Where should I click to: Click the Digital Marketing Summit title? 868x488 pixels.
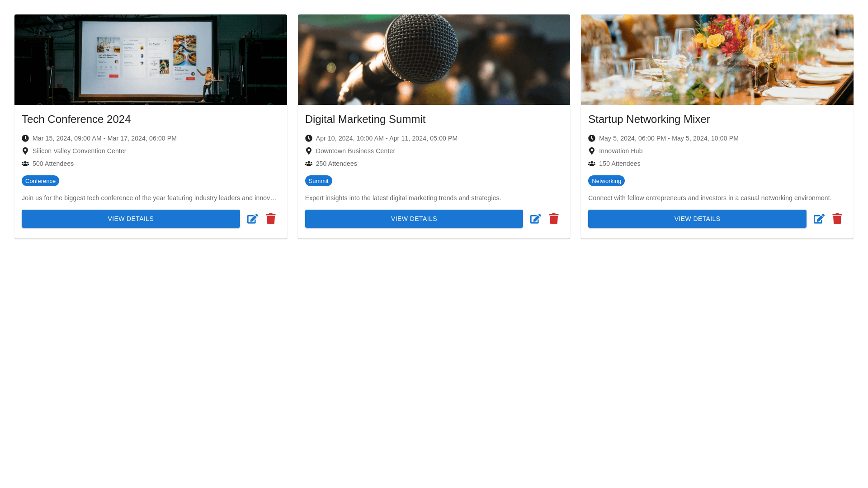(x=365, y=119)
